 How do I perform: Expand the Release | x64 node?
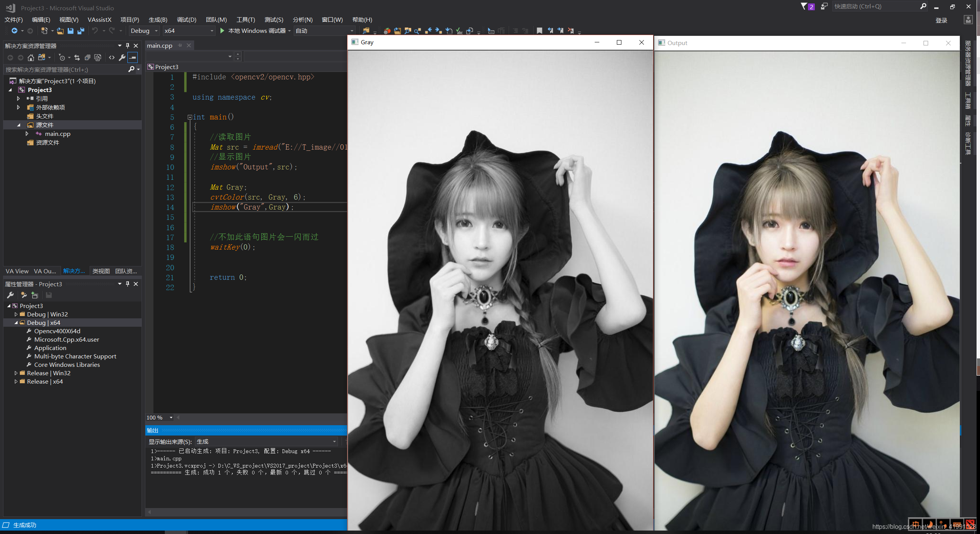click(16, 381)
